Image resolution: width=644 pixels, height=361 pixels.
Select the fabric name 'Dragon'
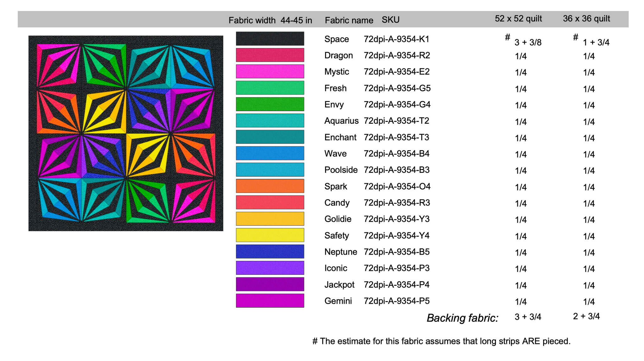(338, 55)
